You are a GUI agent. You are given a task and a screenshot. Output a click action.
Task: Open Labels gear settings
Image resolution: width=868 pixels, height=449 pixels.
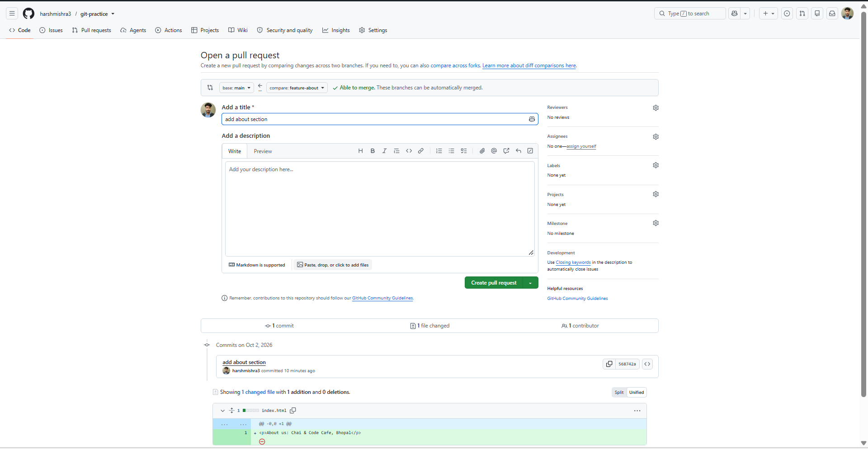pos(656,165)
